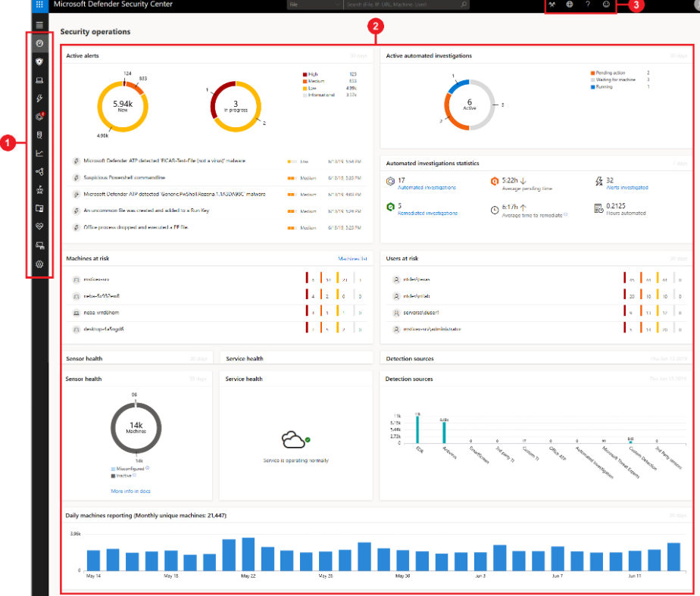The width and height of the screenshot is (700, 596).
Task: Click the green Remediated investigations shield icon
Action: [391, 207]
